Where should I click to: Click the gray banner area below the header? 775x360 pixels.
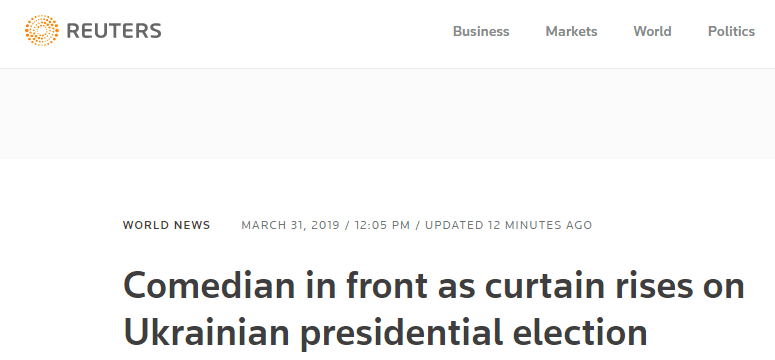(388, 114)
